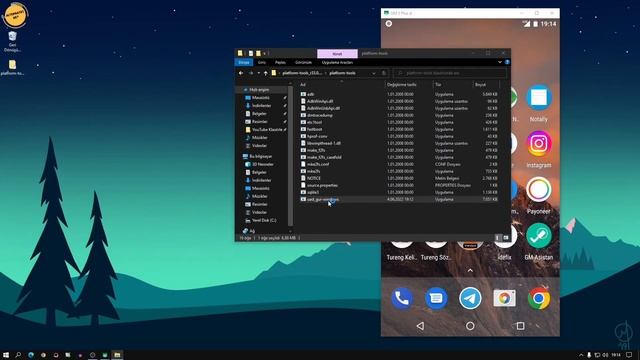Tap the Android back navigation button

coord(420,326)
